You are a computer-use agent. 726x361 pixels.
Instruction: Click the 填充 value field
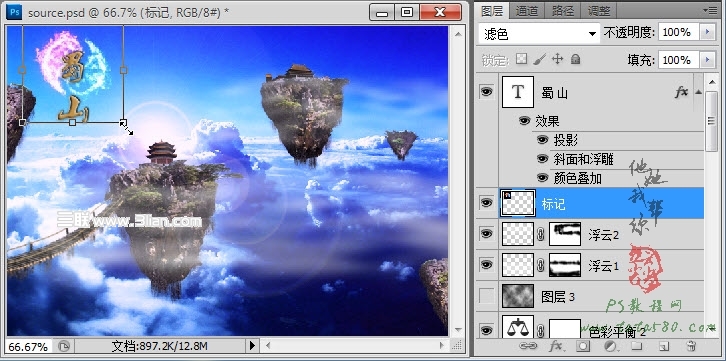point(679,60)
